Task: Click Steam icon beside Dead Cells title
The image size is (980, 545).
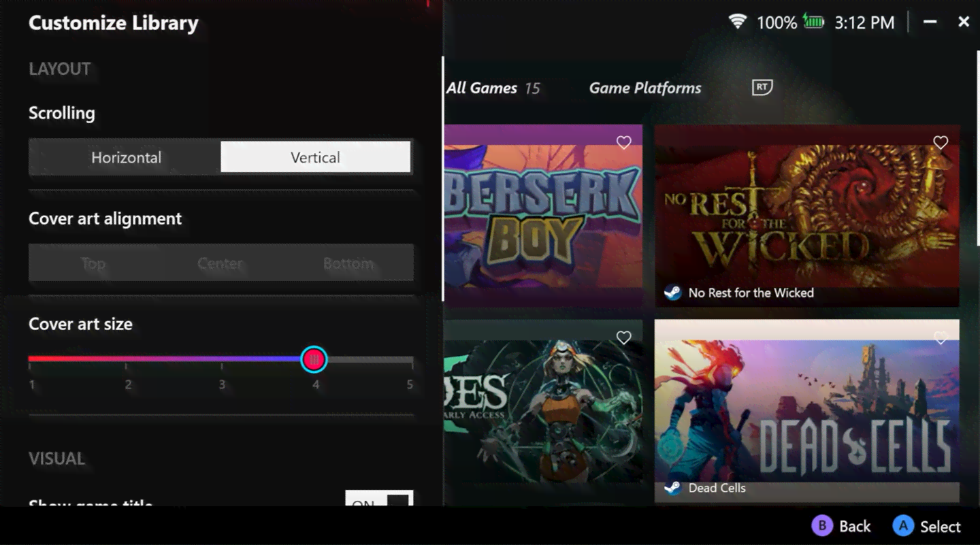Action: [672, 488]
